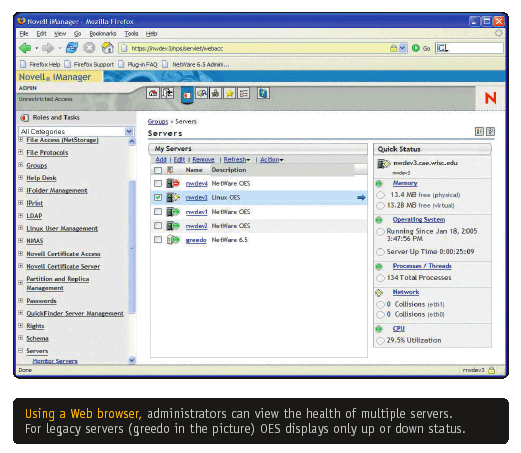Open the Edit menu

(41, 34)
